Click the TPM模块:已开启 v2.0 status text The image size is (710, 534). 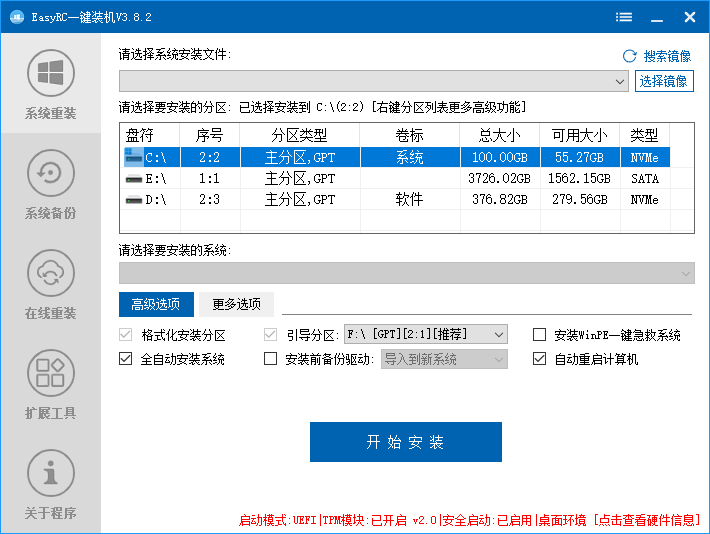pos(379,520)
